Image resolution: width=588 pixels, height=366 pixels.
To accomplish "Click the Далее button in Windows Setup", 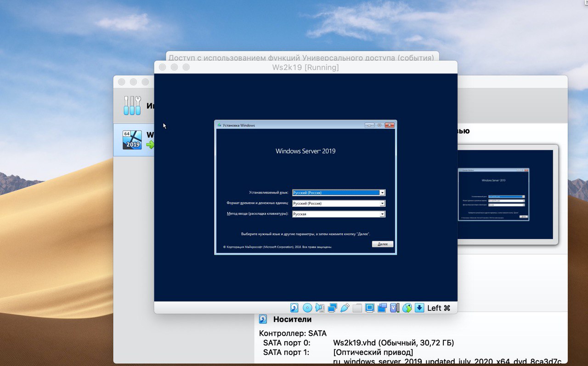I will tap(383, 244).
